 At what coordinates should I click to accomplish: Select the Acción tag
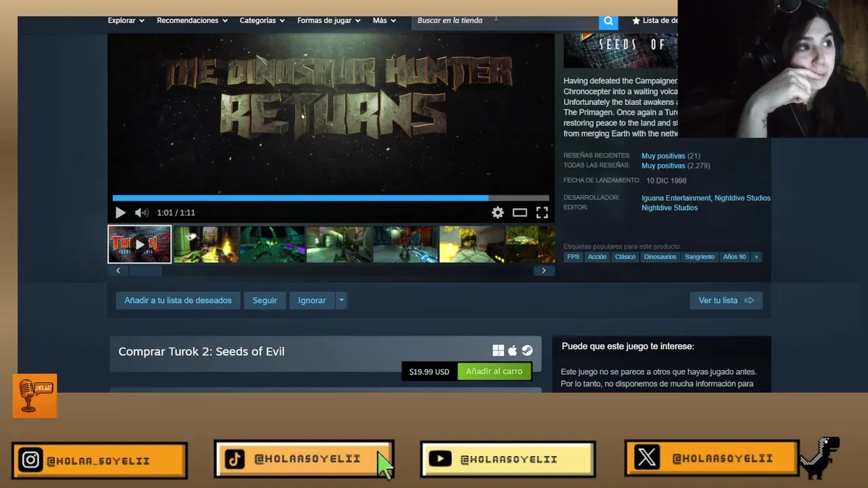click(597, 257)
